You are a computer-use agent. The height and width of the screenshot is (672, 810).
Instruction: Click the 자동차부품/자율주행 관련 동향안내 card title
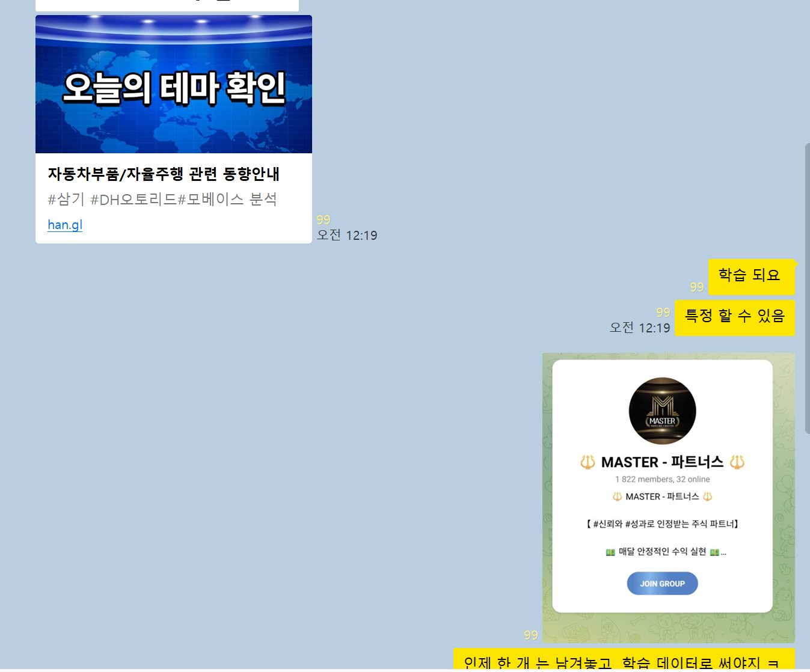164,174
